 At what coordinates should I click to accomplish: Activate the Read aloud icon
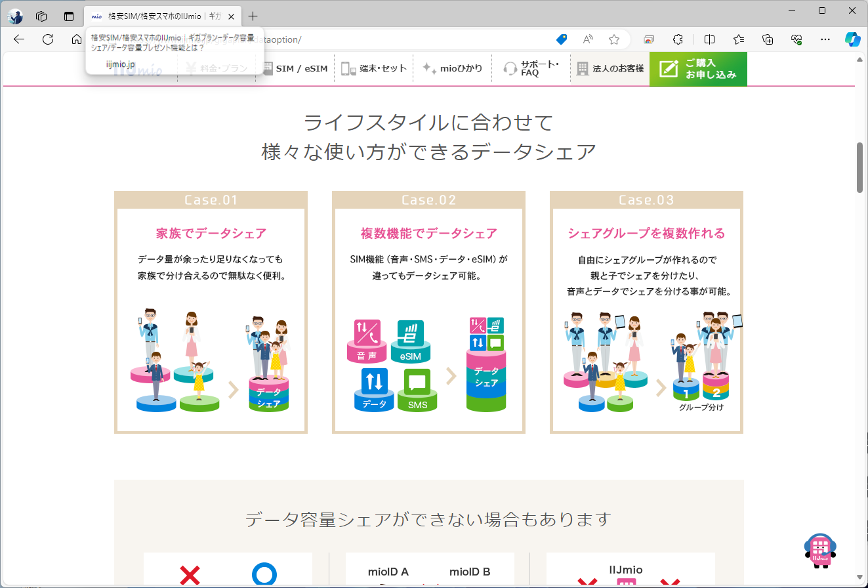(589, 39)
